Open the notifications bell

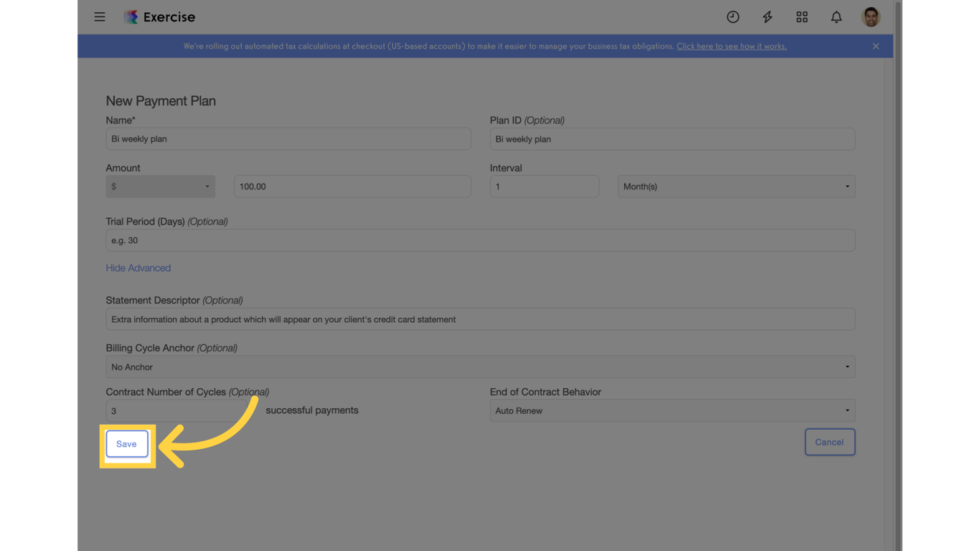(x=836, y=17)
